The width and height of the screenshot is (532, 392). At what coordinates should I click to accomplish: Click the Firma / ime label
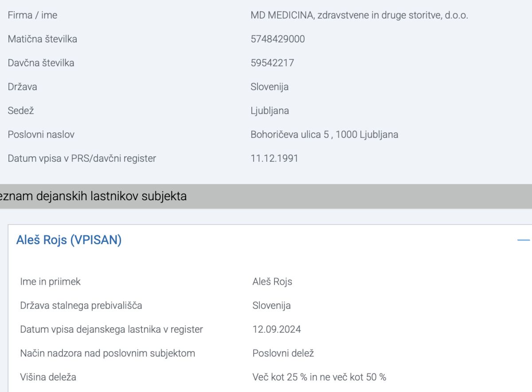32,15
